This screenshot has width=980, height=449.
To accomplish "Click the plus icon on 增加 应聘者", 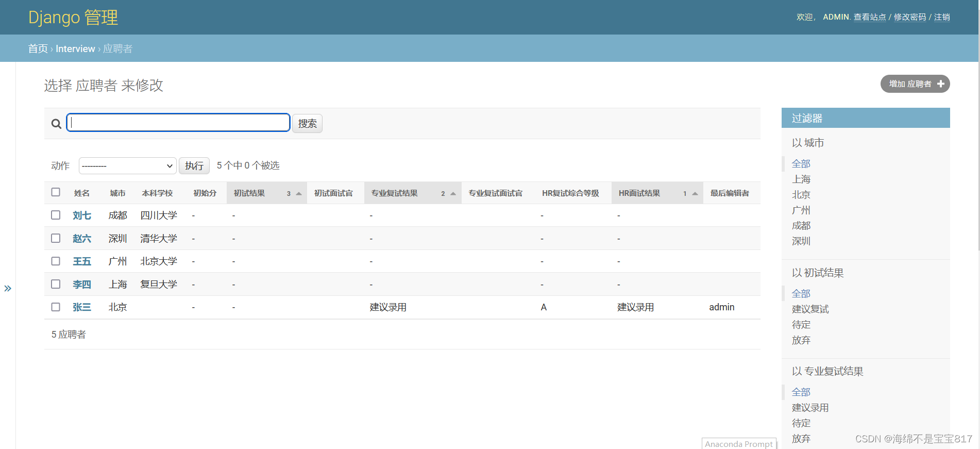I will [941, 84].
